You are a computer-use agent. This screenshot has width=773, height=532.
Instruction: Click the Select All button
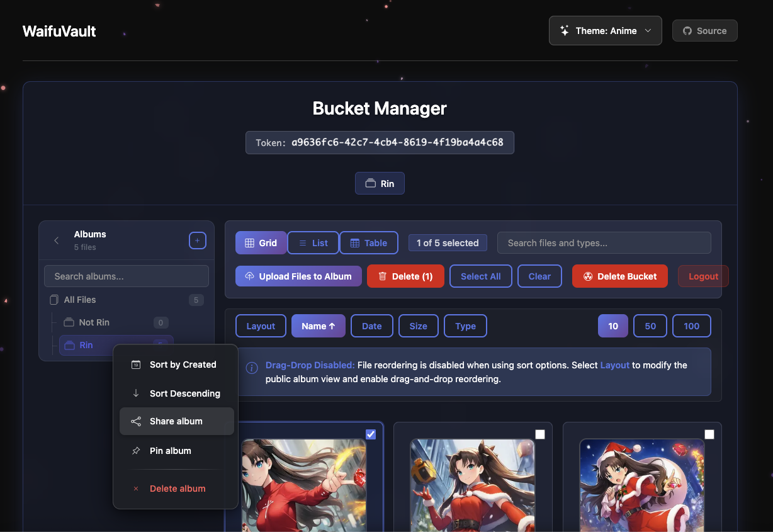coord(481,276)
